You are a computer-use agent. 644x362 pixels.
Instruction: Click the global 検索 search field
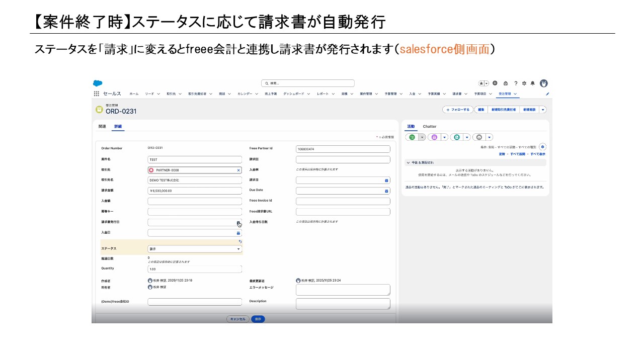[307, 83]
